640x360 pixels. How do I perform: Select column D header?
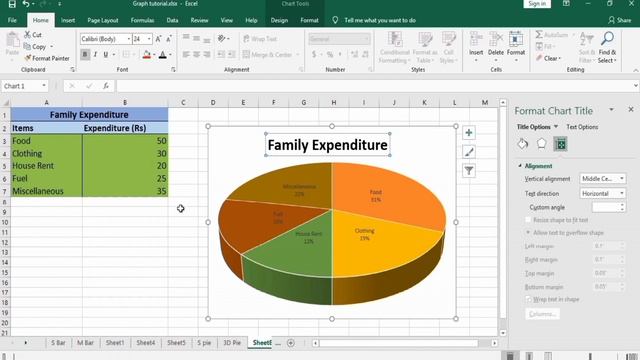coord(213,102)
